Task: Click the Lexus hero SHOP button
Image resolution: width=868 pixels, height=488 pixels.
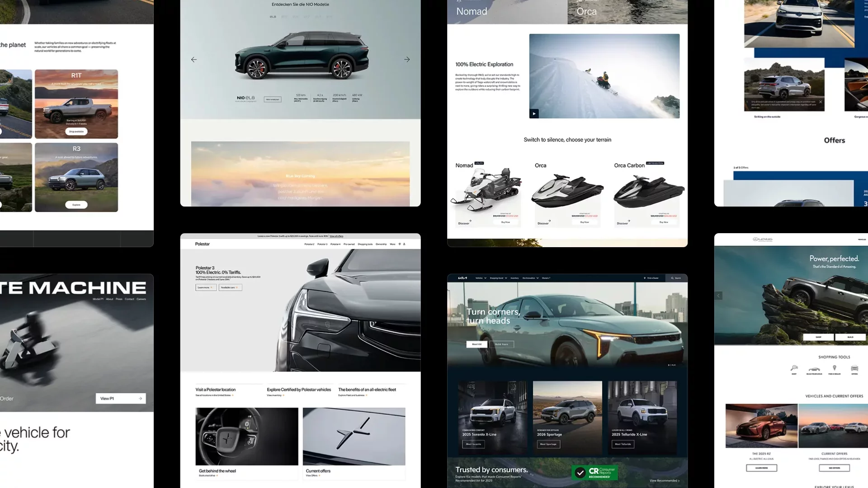Action: point(818,337)
